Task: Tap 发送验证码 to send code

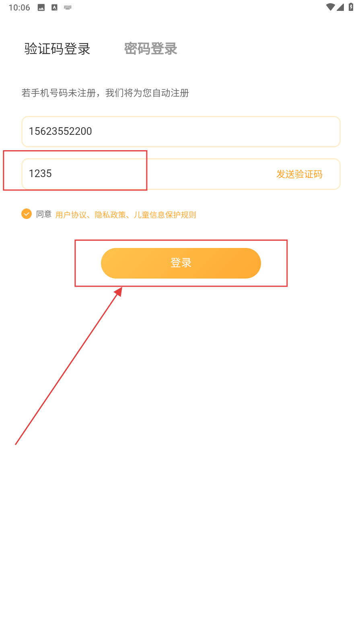Action: point(299,174)
